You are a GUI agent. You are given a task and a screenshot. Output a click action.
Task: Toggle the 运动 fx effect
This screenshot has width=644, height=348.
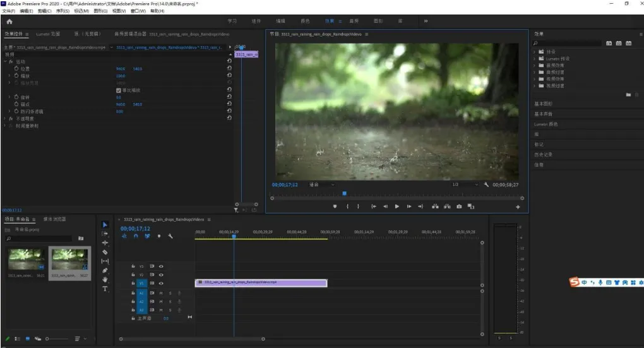coord(11,62)
